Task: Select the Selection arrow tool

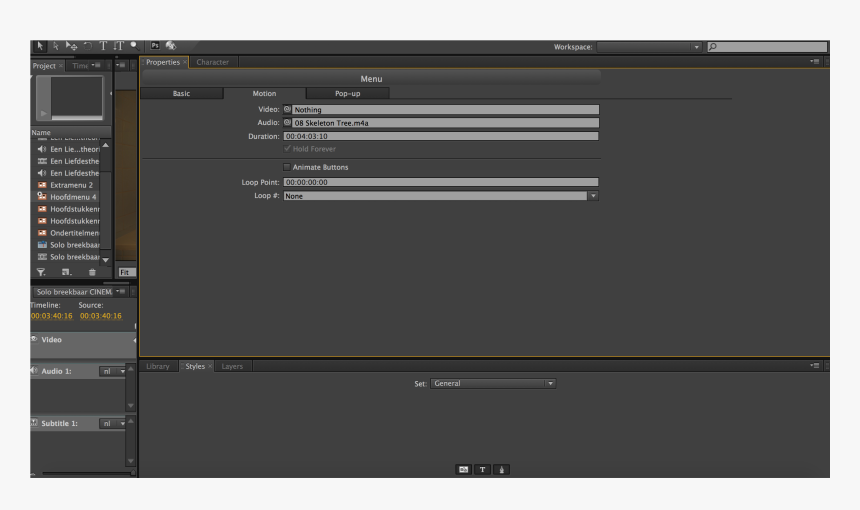Action: 41,46
